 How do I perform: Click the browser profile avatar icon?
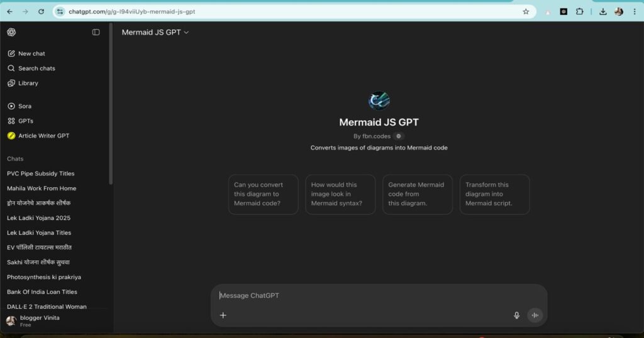619,11
